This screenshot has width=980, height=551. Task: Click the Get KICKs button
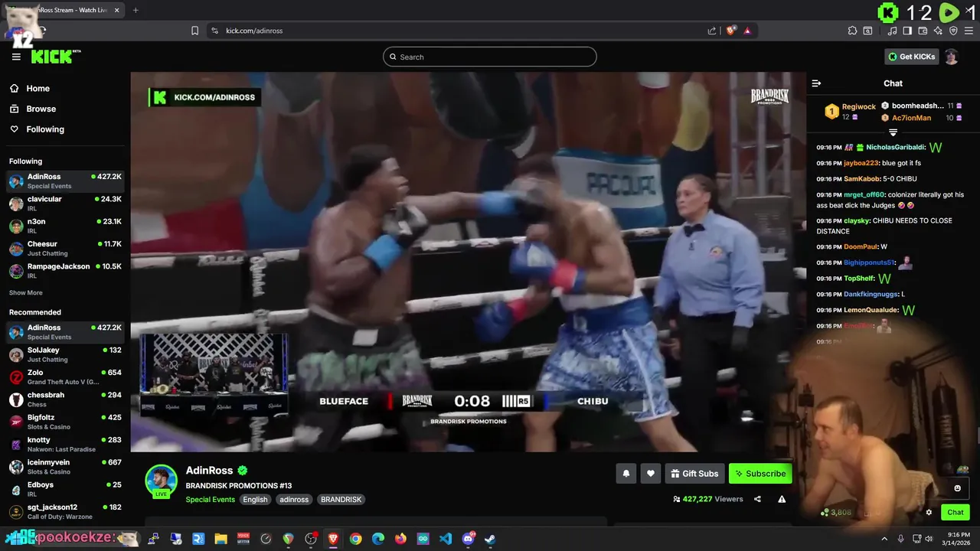911,57
